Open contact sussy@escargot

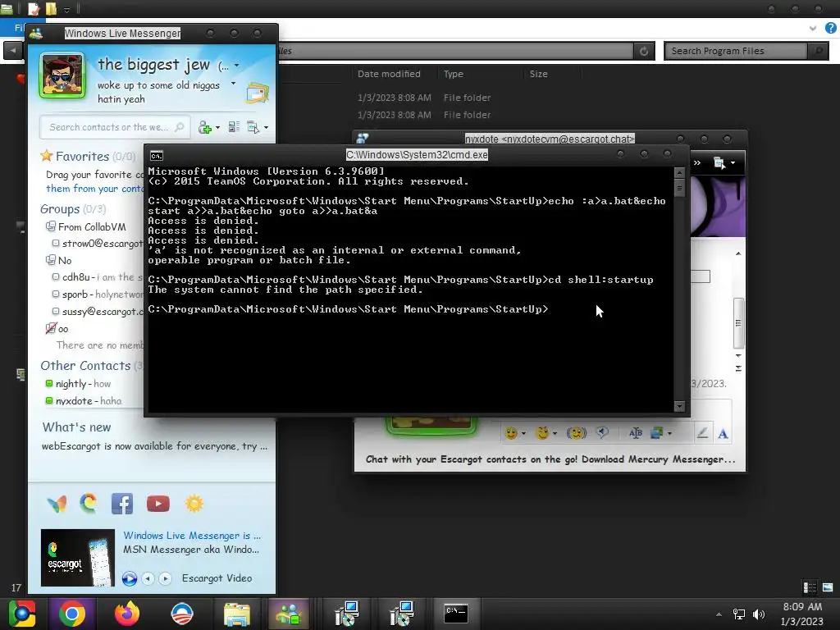(98, 311)
